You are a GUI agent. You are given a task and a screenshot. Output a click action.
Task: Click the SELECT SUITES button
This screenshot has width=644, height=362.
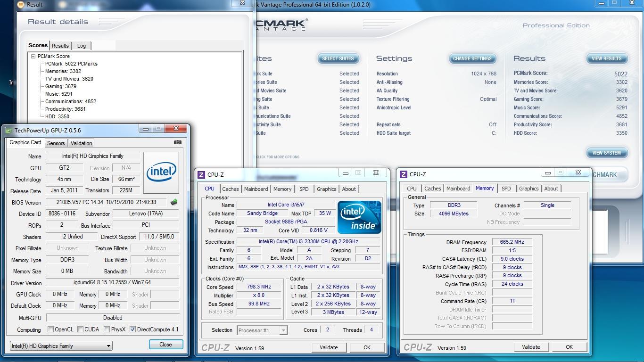[x=338, y=58]
